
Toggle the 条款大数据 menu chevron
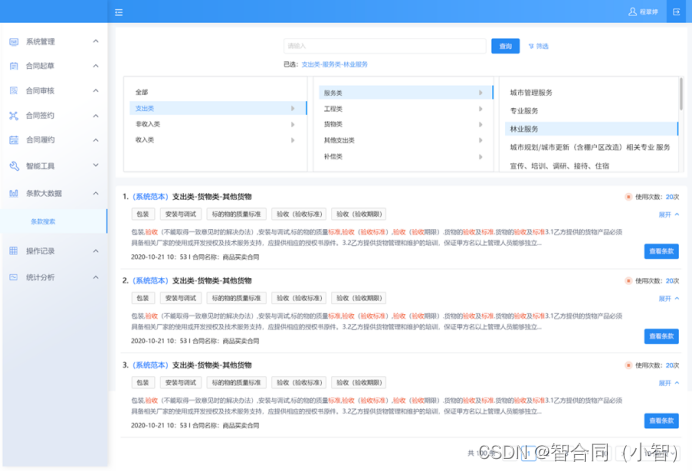pyautogui.click(x=95, y=193)
